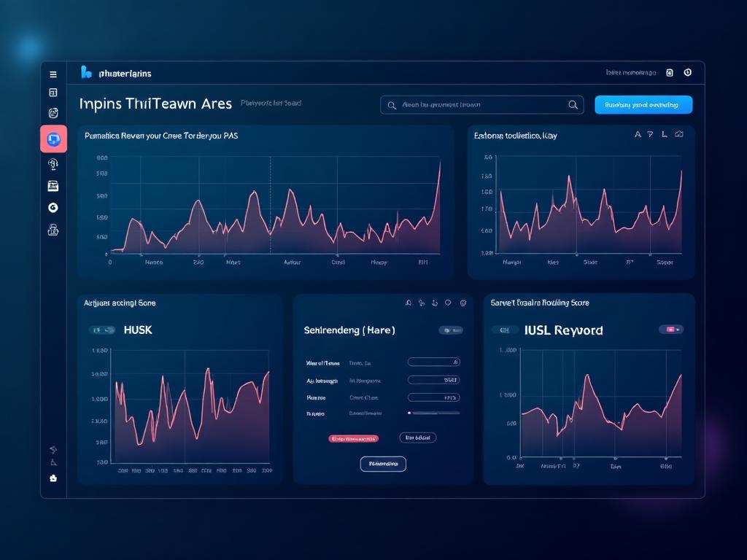This screenshot has height=560, width=747.
Task: Toggle the pill switch left of HUSK
Action: click(102, 330)
